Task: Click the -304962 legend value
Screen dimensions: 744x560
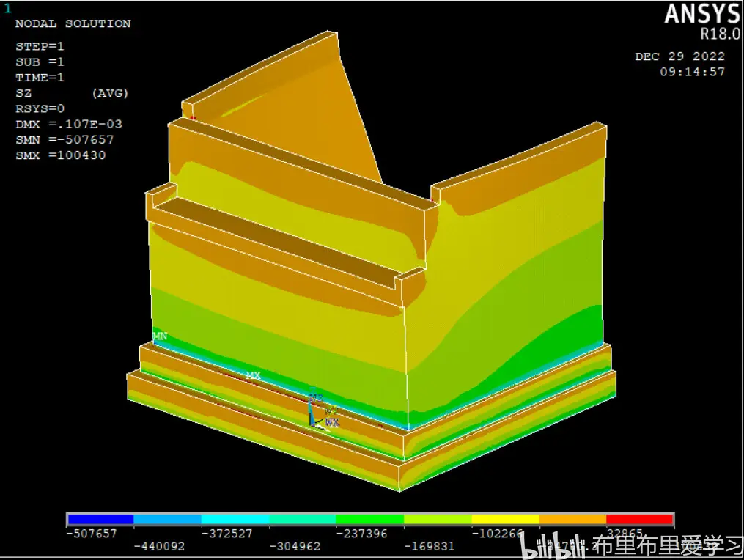Action: click(x=295, y=547)
